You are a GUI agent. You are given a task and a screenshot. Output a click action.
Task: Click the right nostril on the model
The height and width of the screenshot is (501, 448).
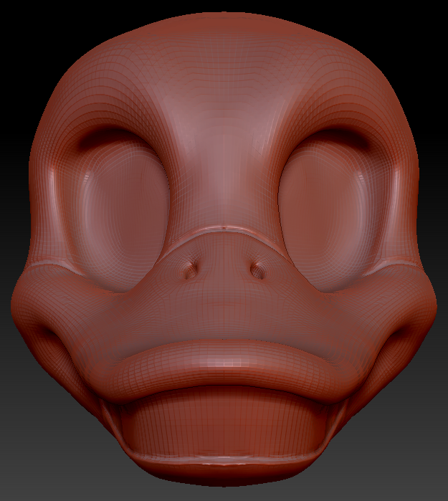257,270
